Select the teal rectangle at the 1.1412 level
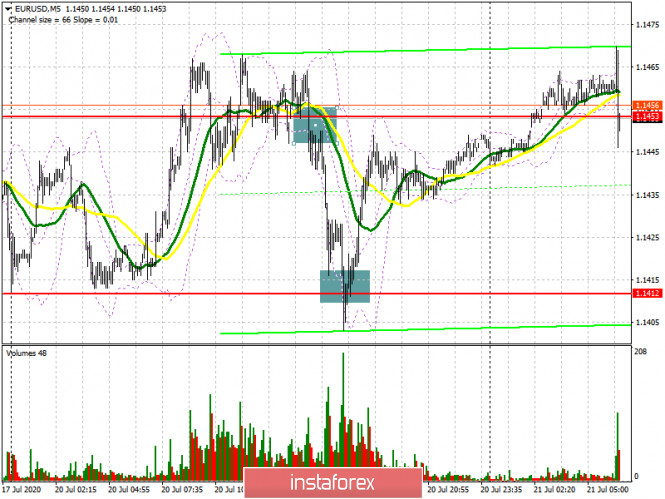The width and height of the screenshot is (665, 499). (x=345, y=286)
